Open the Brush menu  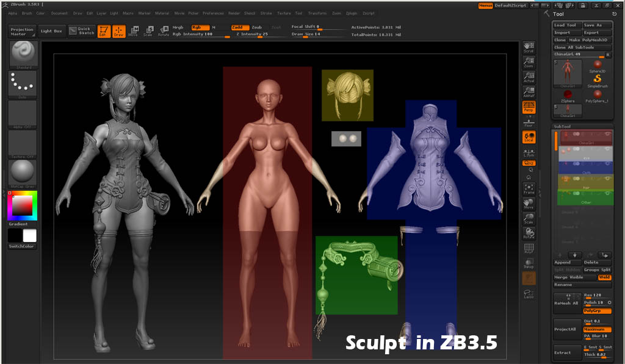27,13
